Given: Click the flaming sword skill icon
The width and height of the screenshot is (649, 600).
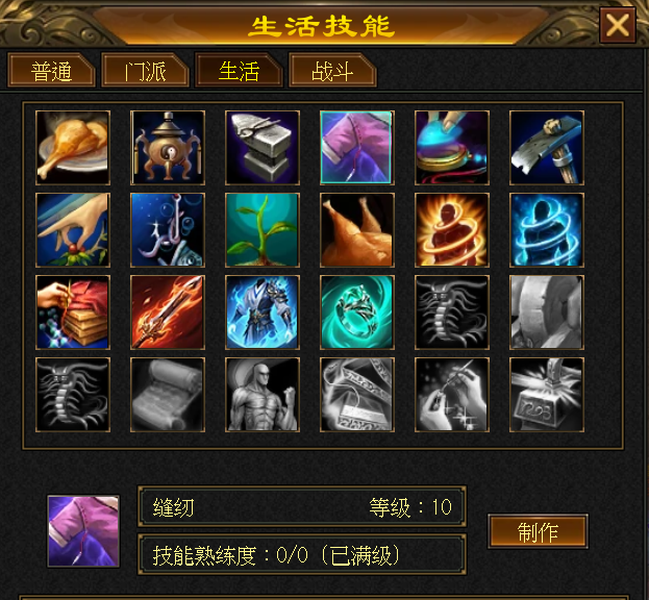Looking at the screenshot, I should coord(168,312).
